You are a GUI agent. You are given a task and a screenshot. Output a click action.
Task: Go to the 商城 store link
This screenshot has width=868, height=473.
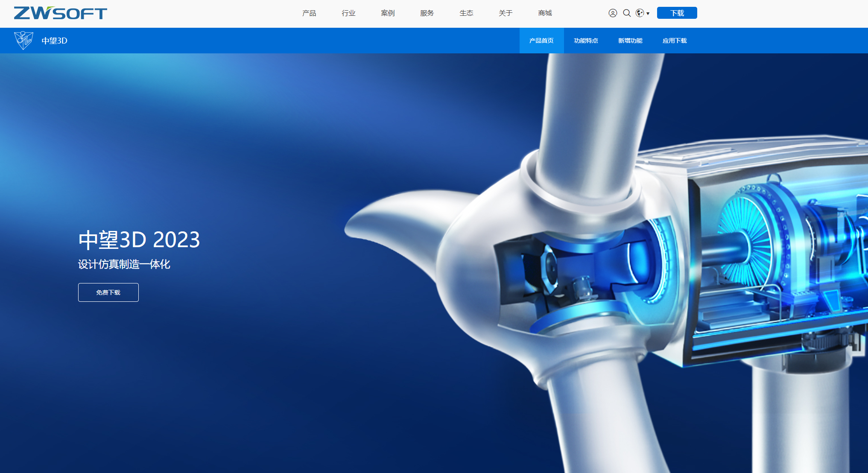(x=545, y=13)
